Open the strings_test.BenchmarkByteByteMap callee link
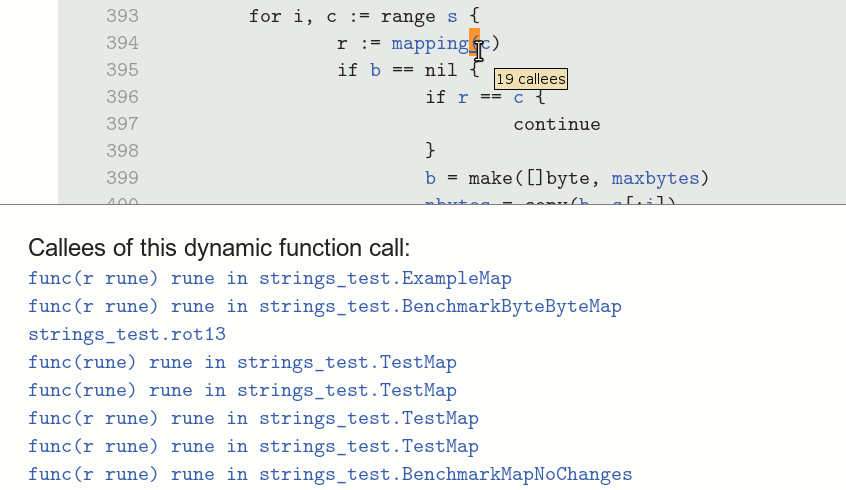Image resolution: width=846 pixels, height=490 pixels. coord(324,306)
